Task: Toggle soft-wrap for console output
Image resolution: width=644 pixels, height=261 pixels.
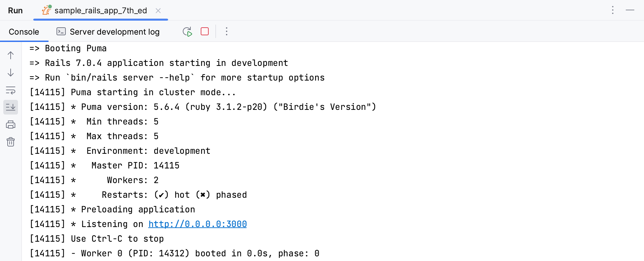Action: tap(11, 90)
